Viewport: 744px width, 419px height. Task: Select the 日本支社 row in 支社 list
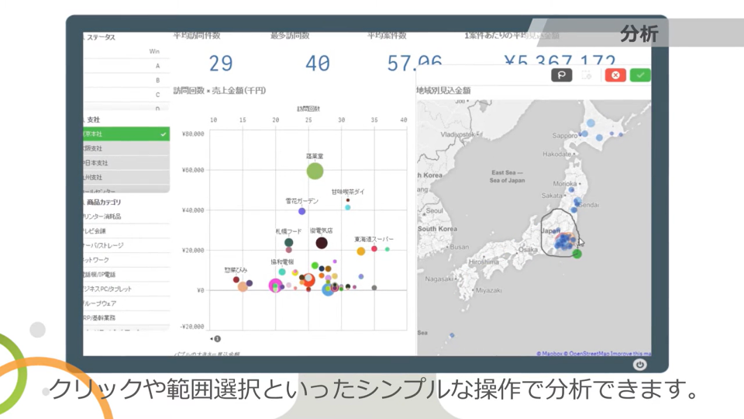pos(126,163)
